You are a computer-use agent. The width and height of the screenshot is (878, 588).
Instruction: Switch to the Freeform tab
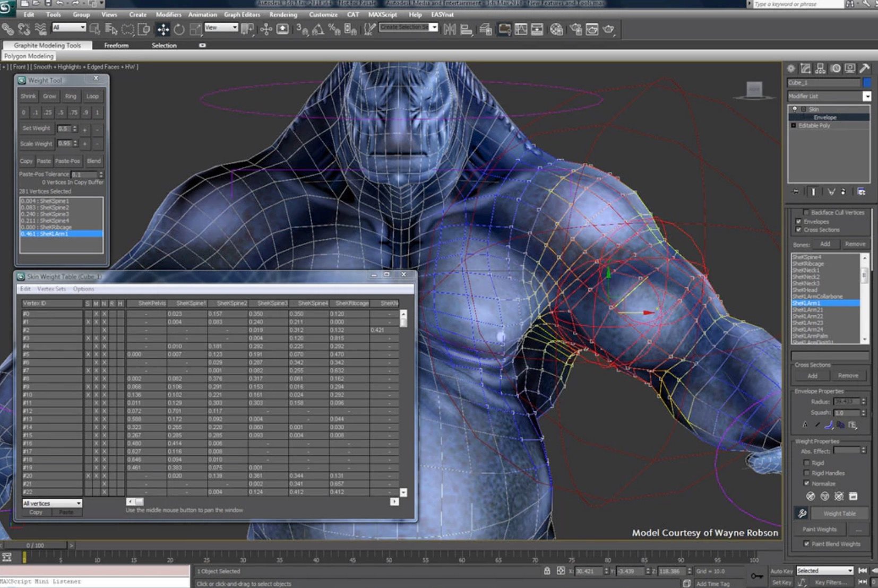(x=116, y=46)
